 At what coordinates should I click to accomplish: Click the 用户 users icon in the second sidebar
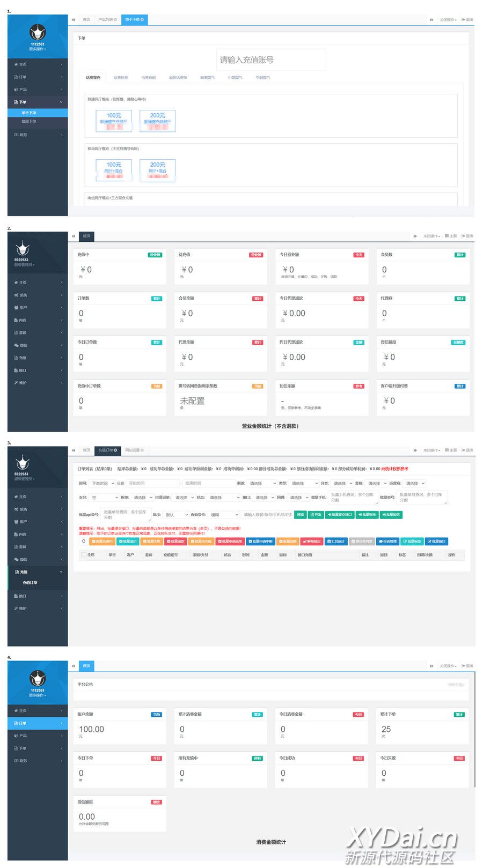click(x=16, y=308)
